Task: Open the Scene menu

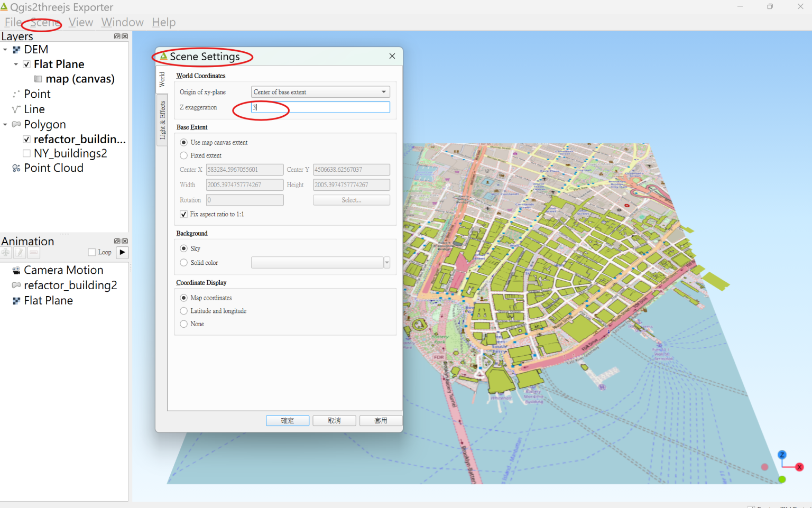Action: point(44,22)
